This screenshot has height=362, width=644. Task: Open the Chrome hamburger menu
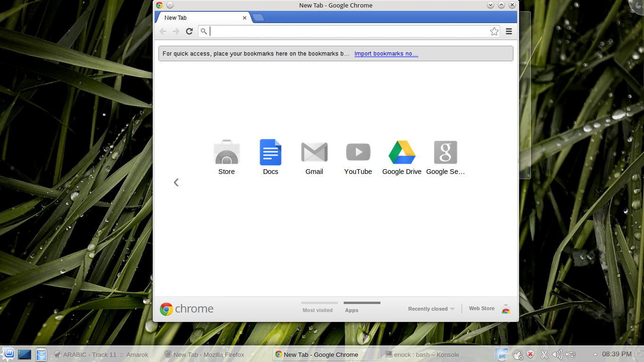[509, 32]
